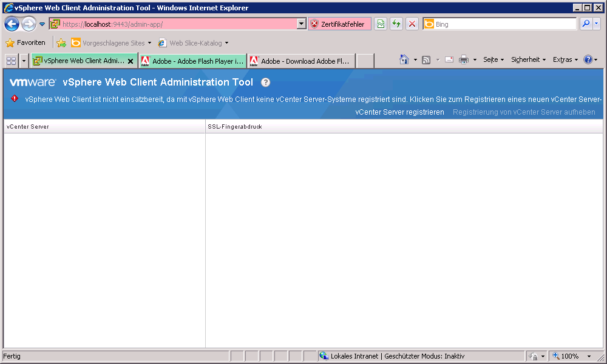Expand the address bar dropdown arrow
Viewport: 607px width, 364px height.
point(302,24)
